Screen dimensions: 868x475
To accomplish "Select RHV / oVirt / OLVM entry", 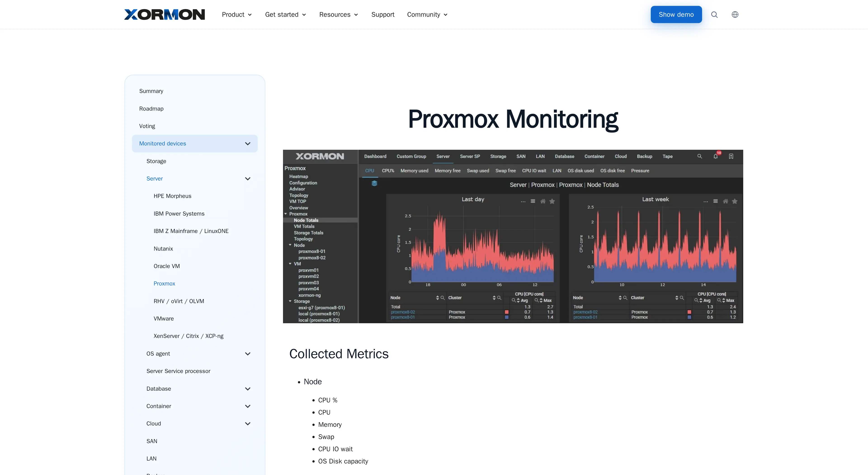I will coord(179,301).
